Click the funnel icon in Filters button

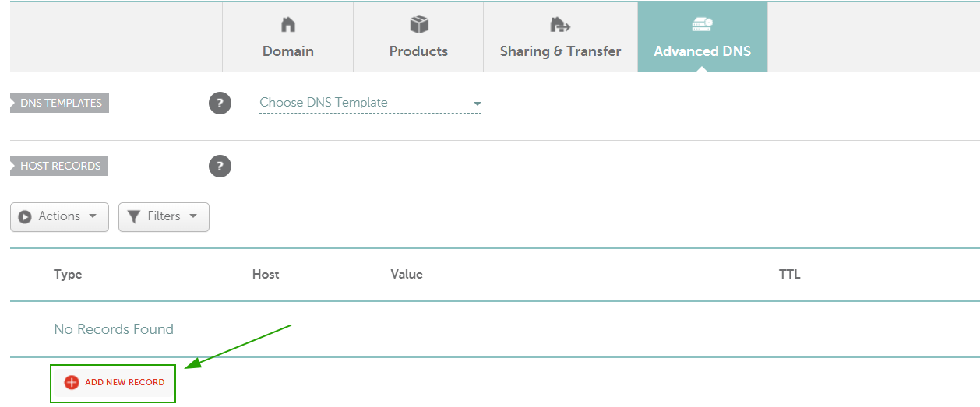(x=134, y=216)
